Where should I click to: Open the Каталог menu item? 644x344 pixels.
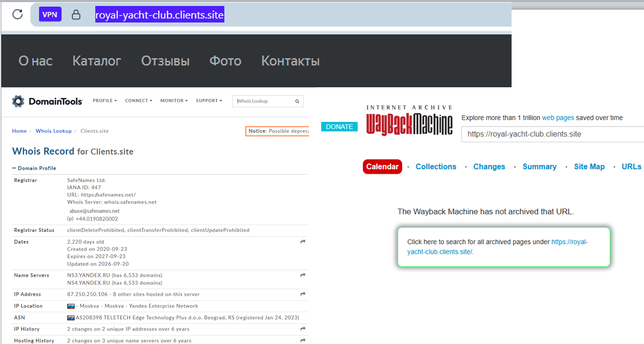coord(97,61)
